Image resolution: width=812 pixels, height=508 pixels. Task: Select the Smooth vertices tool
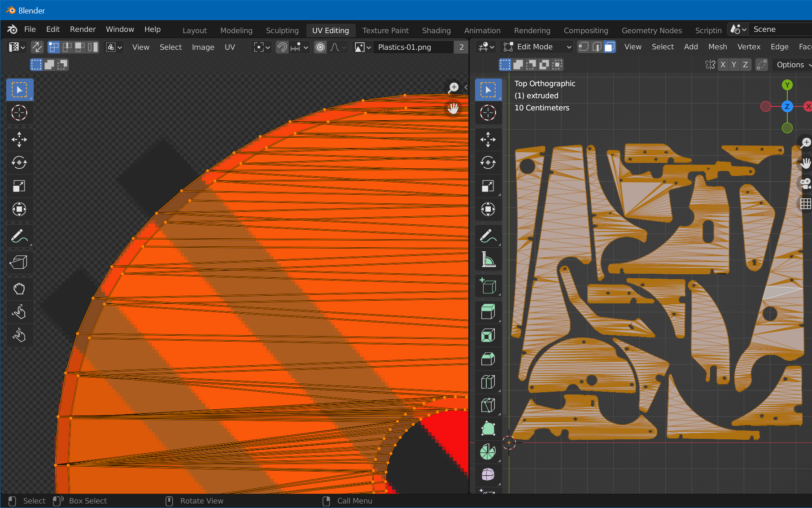coord(488,475)
